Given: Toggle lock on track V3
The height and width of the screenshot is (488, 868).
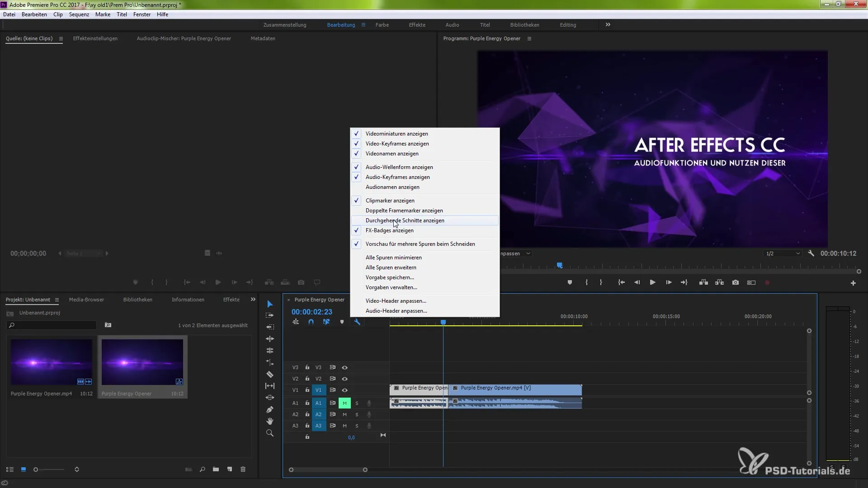Looking at the screenshot, I should click(307, 367).
